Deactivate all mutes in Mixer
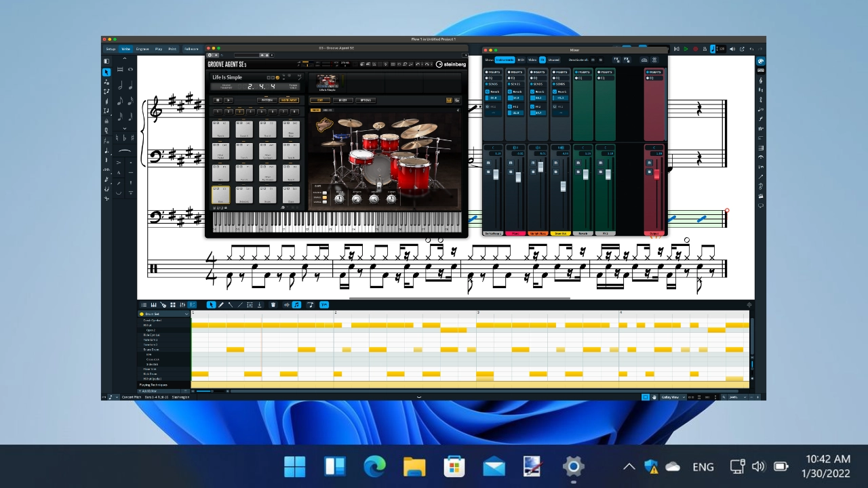 pyautogui.click(x=593, y=60)
